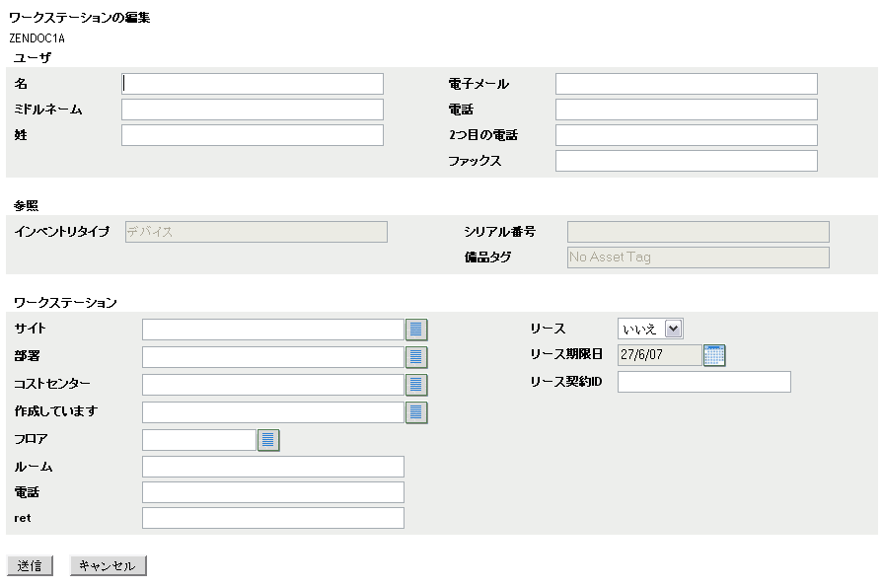883x588 pixels.
Task: Click the リース契約ID input field
Action: pos(703,382)
